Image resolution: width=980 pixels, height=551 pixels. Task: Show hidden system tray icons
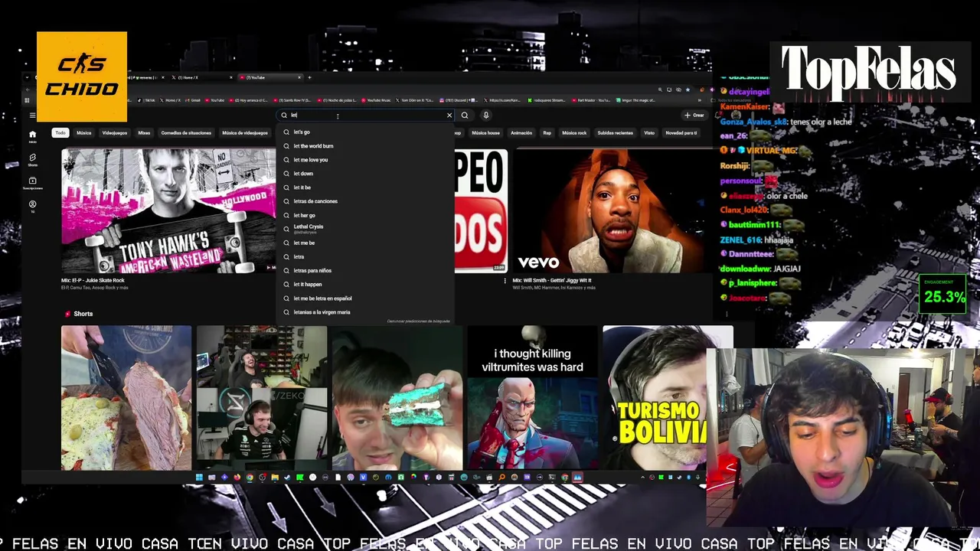click(642, 478)
